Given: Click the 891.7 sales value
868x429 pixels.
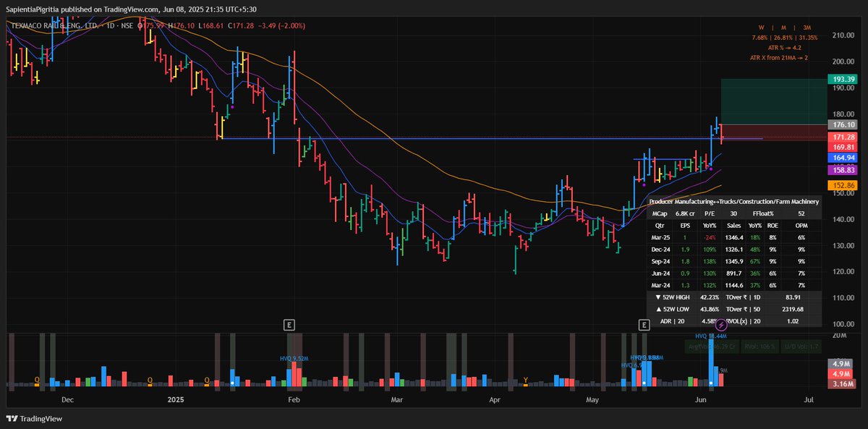Looking at the screenshot, I should [x=734, y=273].
